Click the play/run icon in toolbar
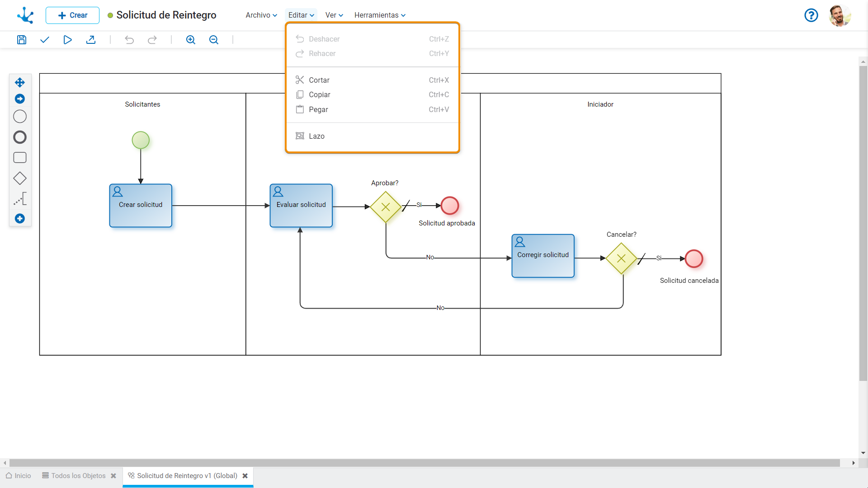This screenshot has width=868, height=488. [x=67, y=40]
